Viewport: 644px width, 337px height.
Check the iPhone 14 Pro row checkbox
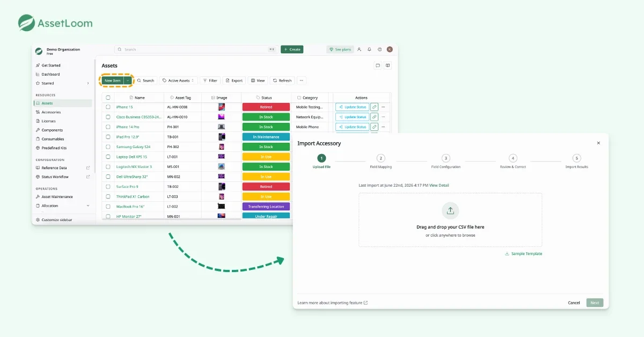tap(108, 127)
